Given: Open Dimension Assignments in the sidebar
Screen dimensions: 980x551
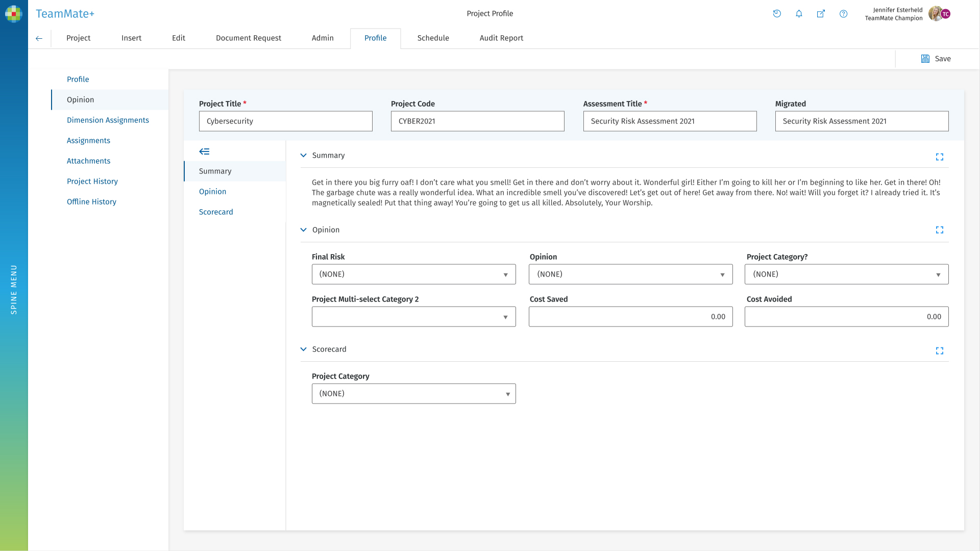Looking at the screenshot, I should pyautogui.click(x=108, y=120).
